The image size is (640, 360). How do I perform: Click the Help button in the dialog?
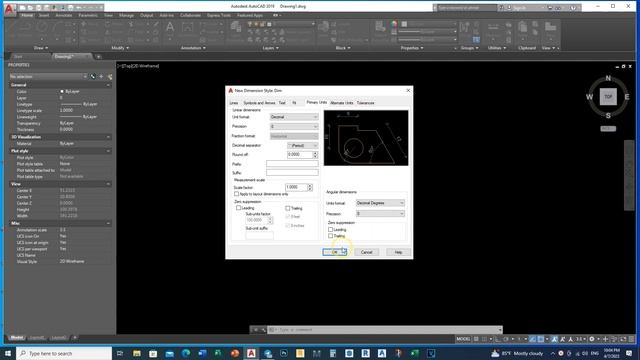pyautogui.click(x=398, y=252)
